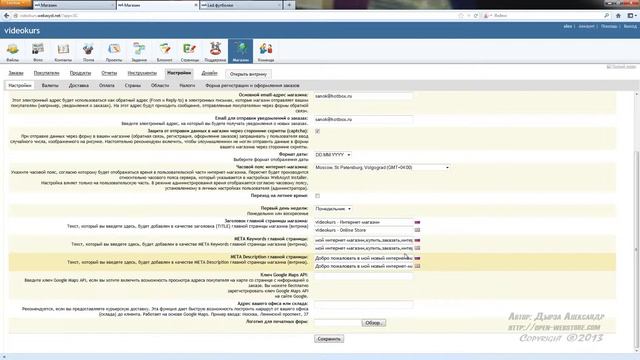Click the Помощь link in the header
This screenshot has width=640, height=360.
[609, 26]
